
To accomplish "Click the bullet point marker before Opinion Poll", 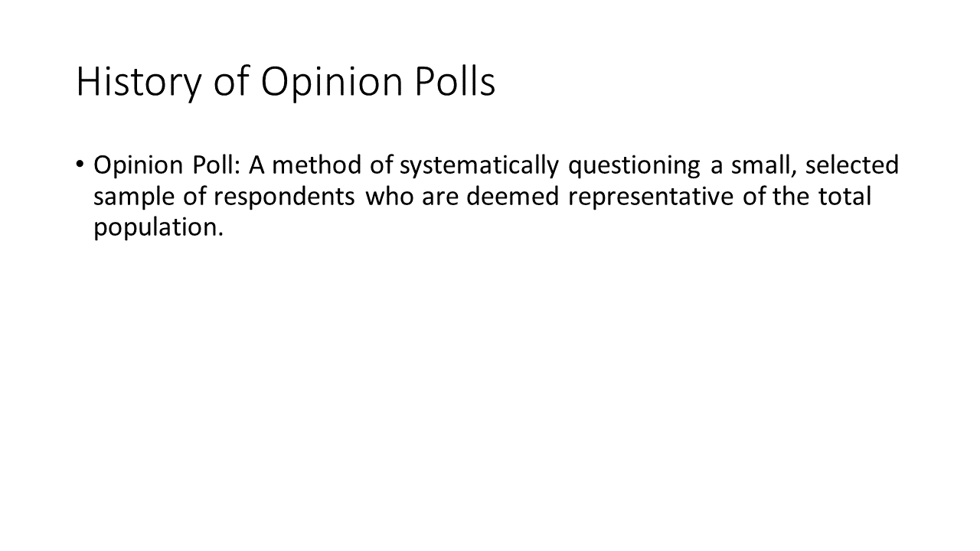I will click(x=80, y=165).
